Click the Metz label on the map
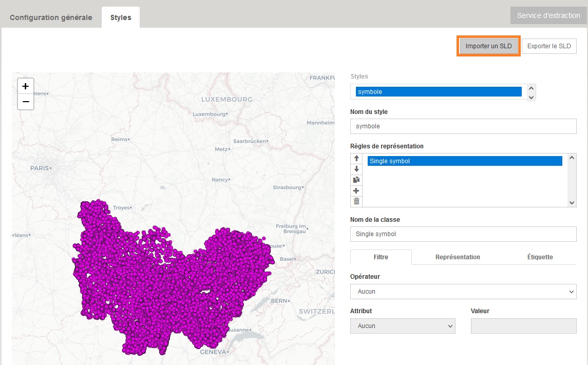The image size is (588, 365). click(x=221, y=149)
